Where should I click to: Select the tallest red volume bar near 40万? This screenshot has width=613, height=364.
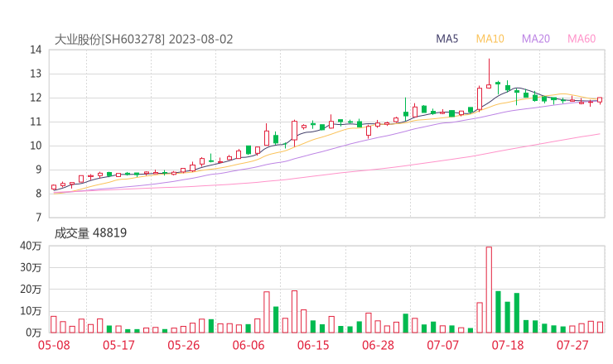coord(489,290)
